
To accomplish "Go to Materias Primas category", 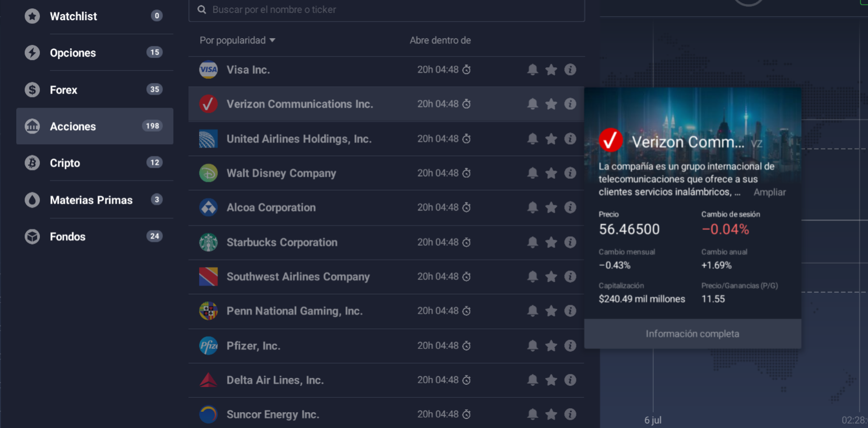I will [95, 200].
